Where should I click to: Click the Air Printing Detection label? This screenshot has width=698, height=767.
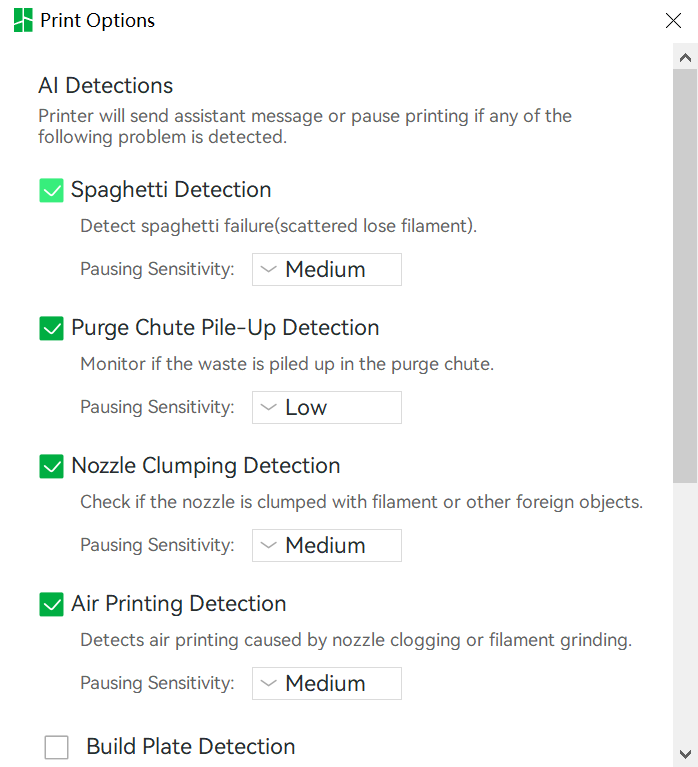pyautogui.click(x=179, y=604)
